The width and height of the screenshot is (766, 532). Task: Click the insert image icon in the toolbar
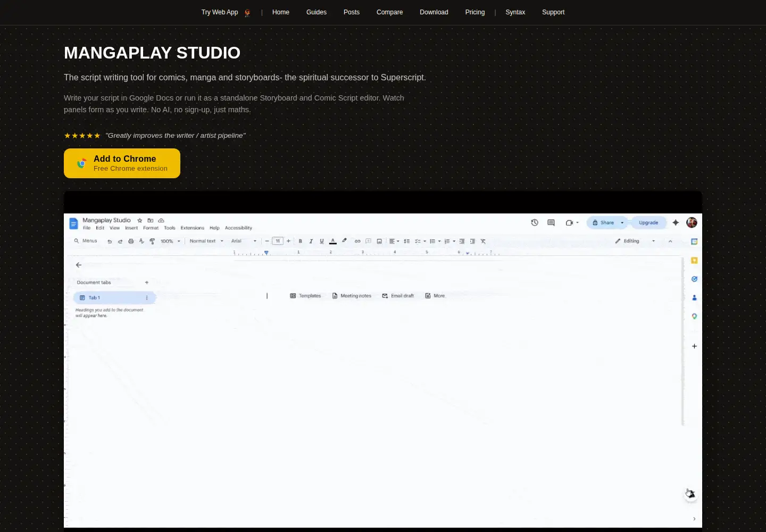pos(379,241)
